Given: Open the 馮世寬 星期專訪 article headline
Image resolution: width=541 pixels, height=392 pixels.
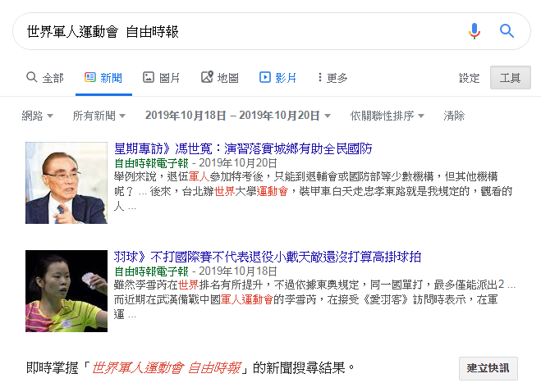Looking at the screenshot, I should (243, 148).
